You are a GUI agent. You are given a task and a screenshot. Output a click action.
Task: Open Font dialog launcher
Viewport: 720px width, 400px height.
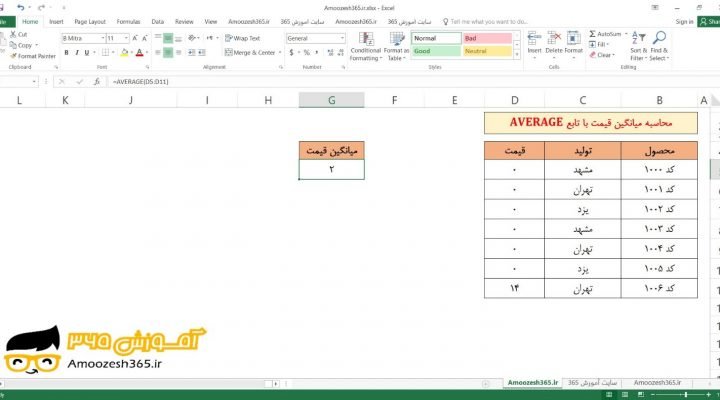click(x=147, y=67)
